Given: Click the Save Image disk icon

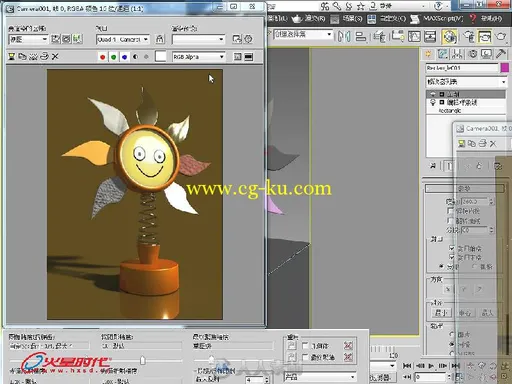Looking at the screenshot, I should [12, 57].
